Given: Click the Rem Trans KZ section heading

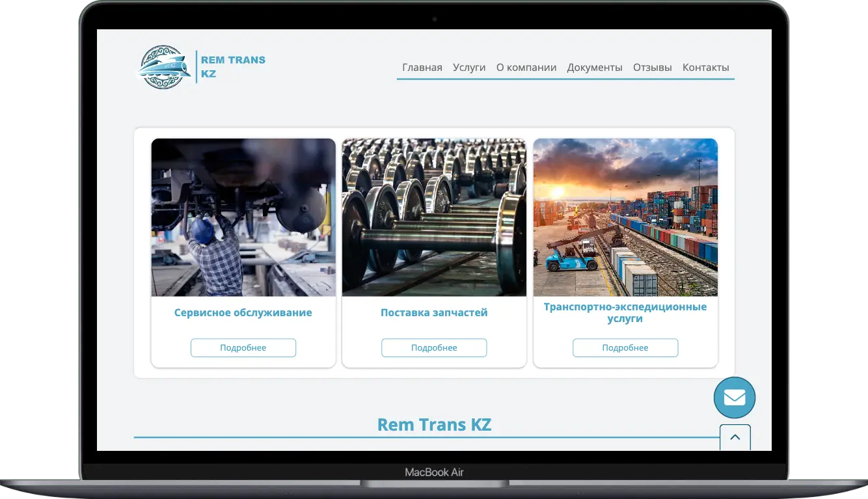Looking at the screenshot, I should tap(434, 425).
